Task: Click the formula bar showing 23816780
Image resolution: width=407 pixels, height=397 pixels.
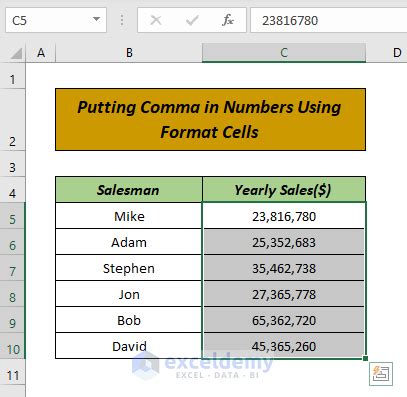Action: pos(329,20)
